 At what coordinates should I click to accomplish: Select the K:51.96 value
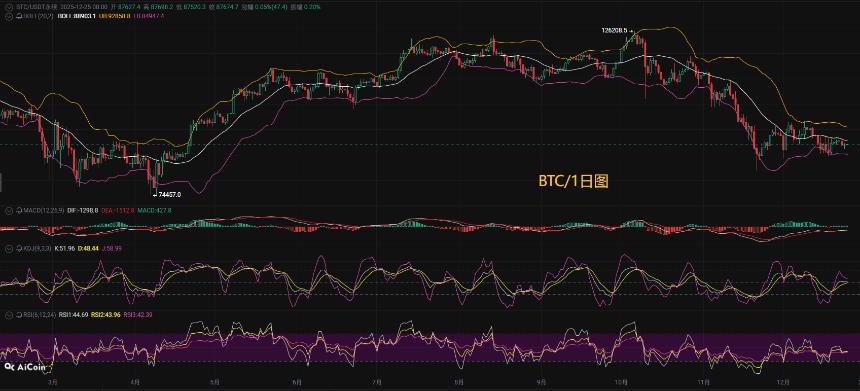point(65,248)
